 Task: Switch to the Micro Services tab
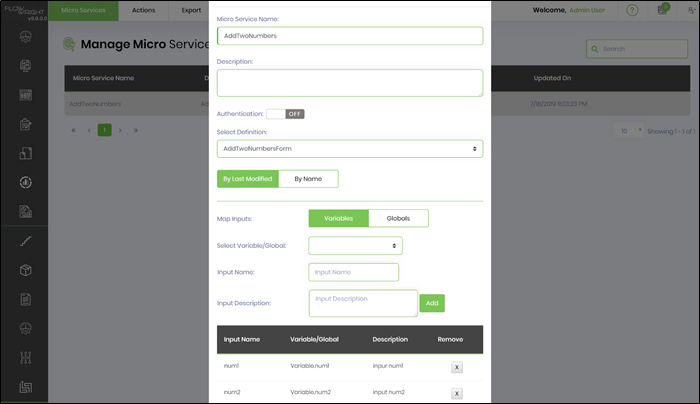coord(83,10)
